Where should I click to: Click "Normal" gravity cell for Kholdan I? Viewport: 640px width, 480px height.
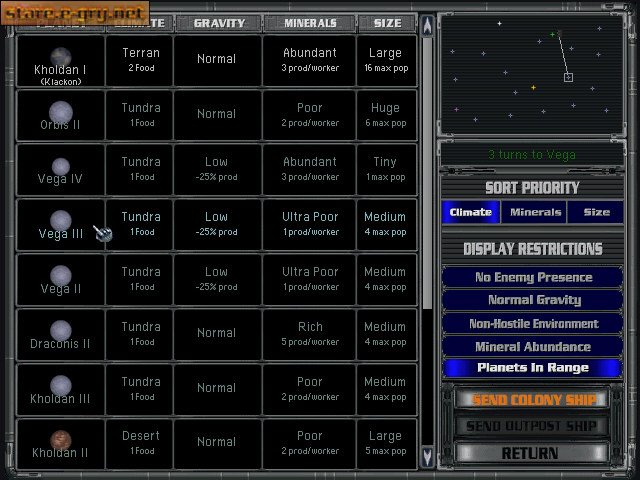[x=217, y=60]
